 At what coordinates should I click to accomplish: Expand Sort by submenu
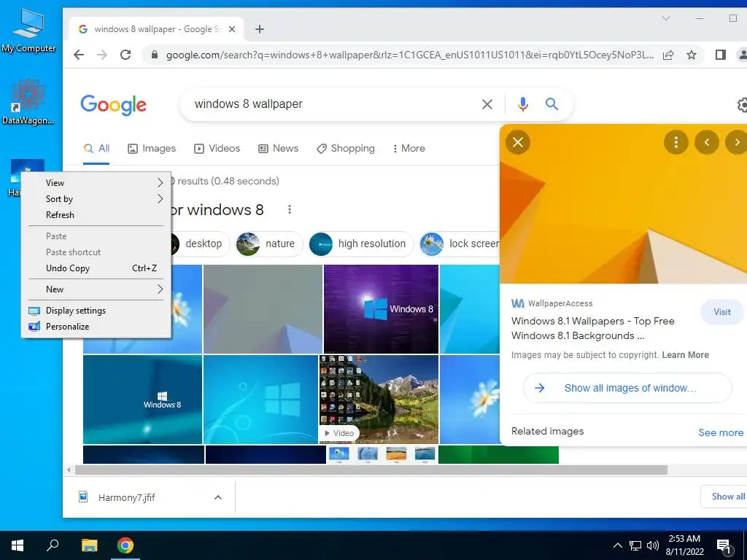pos(96,199)
